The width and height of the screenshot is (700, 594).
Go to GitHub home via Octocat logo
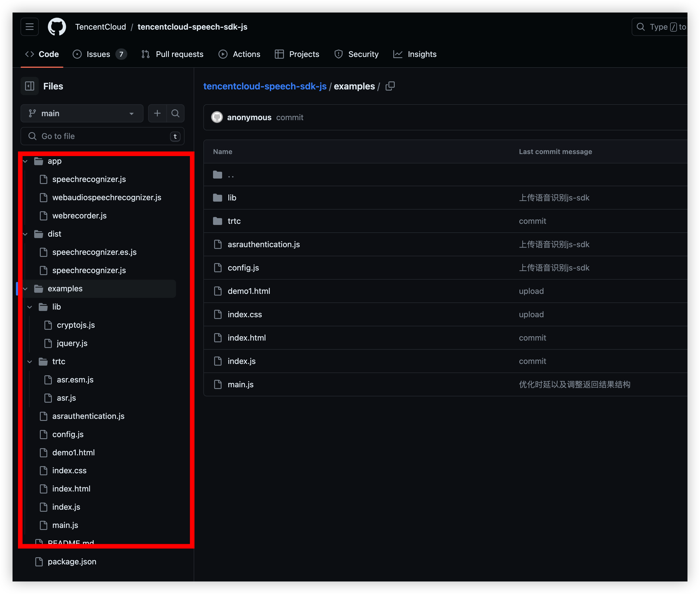pyautogui.click(x=57, y=26)
